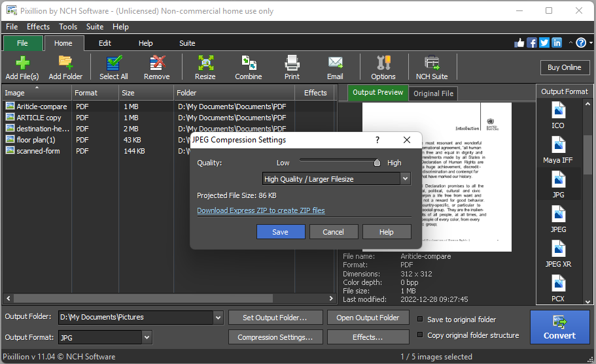Click the scroll down arrow in Output Format list
The image size is (596, 364).
point(588,302)
